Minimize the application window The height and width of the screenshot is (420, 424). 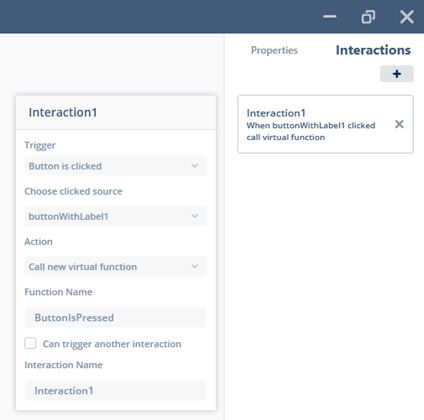click(x=330, y=17)
